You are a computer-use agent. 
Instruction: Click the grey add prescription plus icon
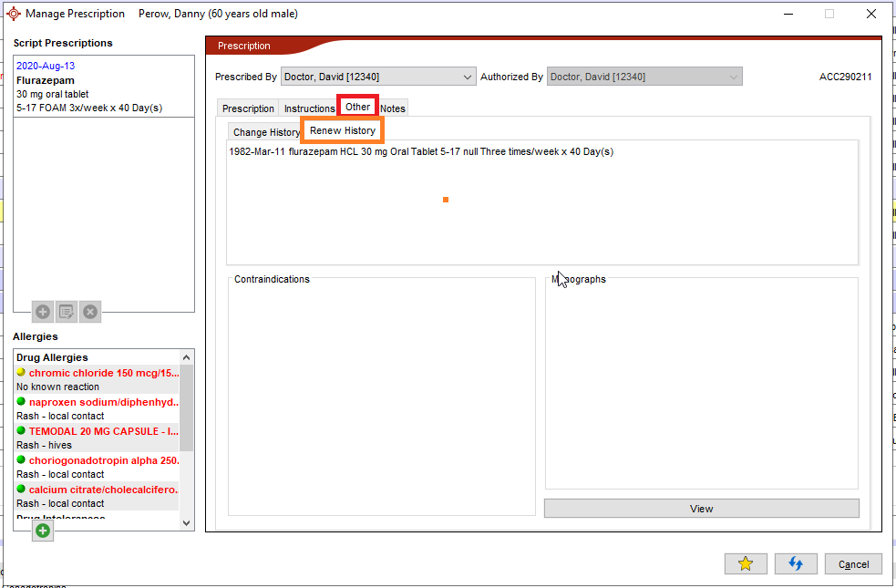click(43, 312)
